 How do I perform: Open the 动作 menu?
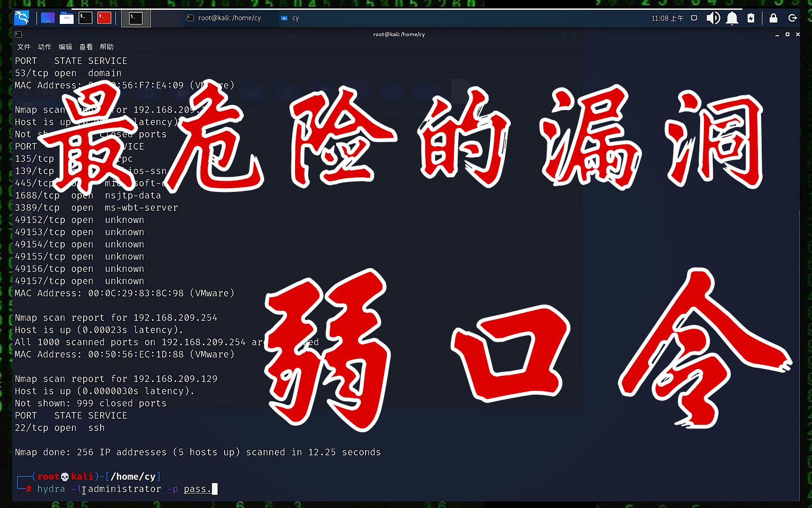[44, 47]
